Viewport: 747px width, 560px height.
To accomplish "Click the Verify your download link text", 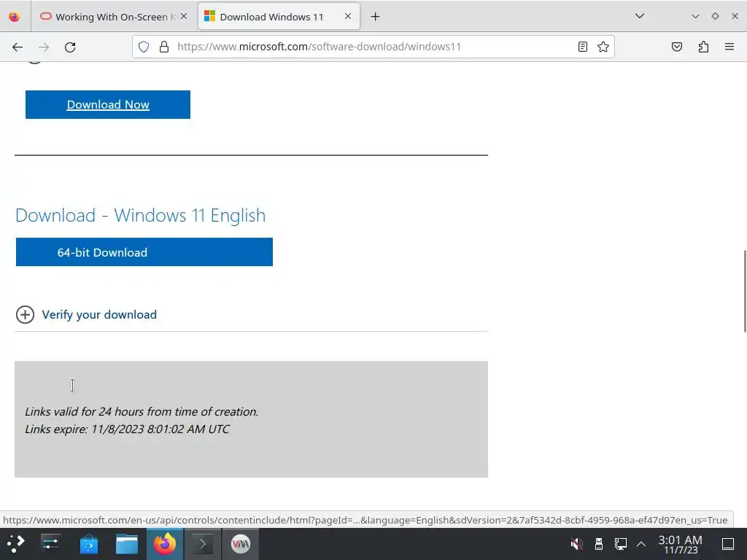I will click(99, 315).
